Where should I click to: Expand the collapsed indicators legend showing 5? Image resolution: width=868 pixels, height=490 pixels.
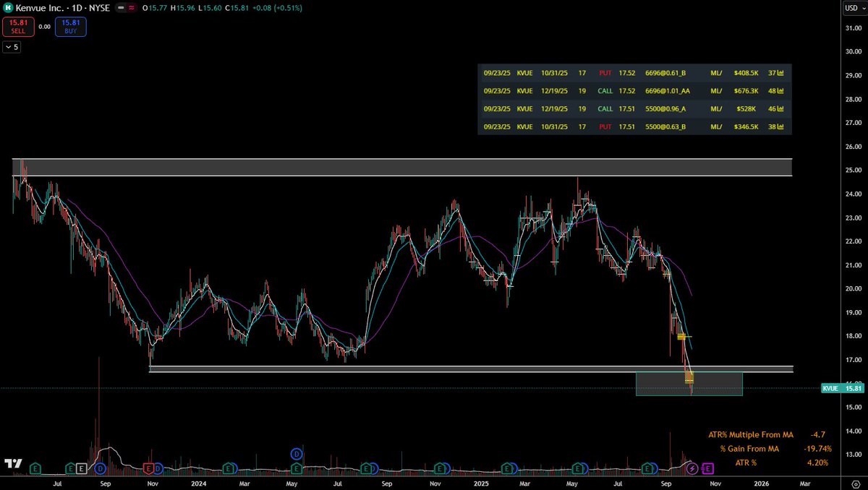coord(12,47)
